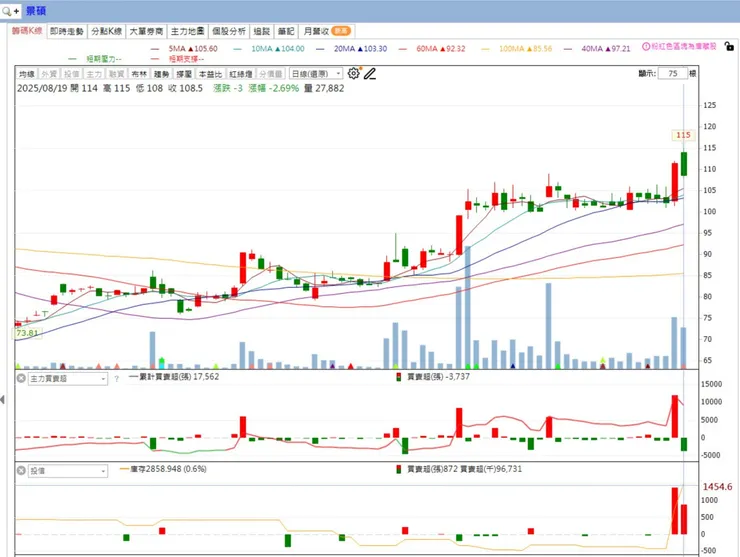Image resolution: width=740 pixels, height=557 pixels.
Task: Toggle the 趨勢 trend overlay
Action: pyautogui.click(x=161, y=74)
